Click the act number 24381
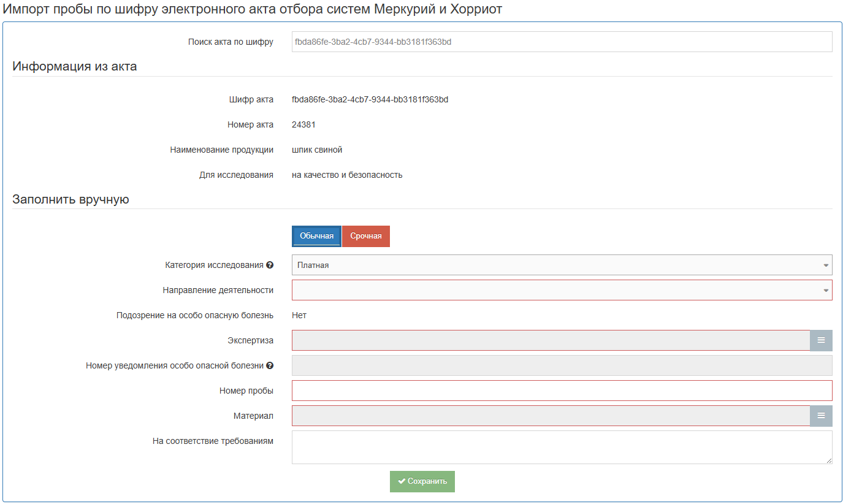This screenshot has width=843, height=504. click(303, 124)
